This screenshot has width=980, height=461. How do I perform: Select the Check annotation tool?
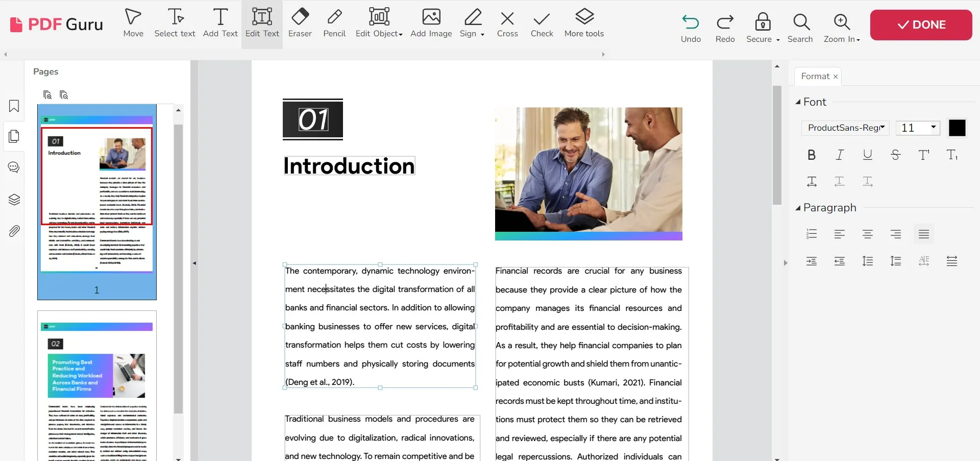tap(542, 23)
